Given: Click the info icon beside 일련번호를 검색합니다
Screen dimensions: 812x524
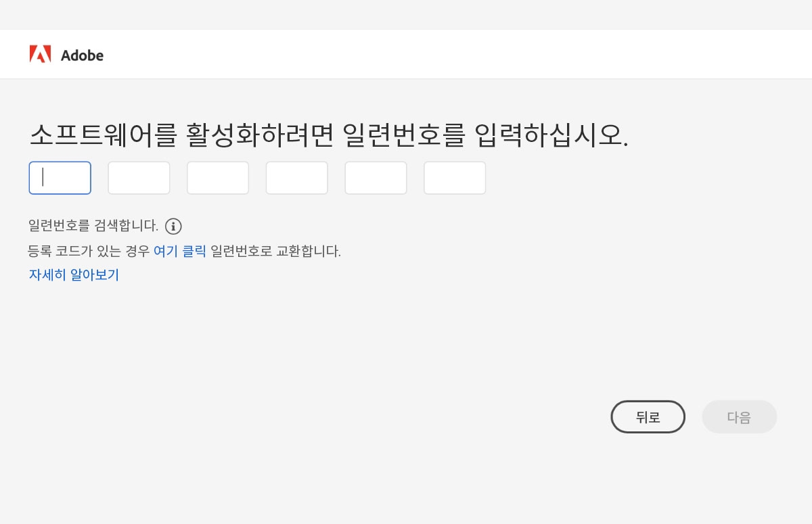Looking at the screenshot, I should tap(174, 227).
